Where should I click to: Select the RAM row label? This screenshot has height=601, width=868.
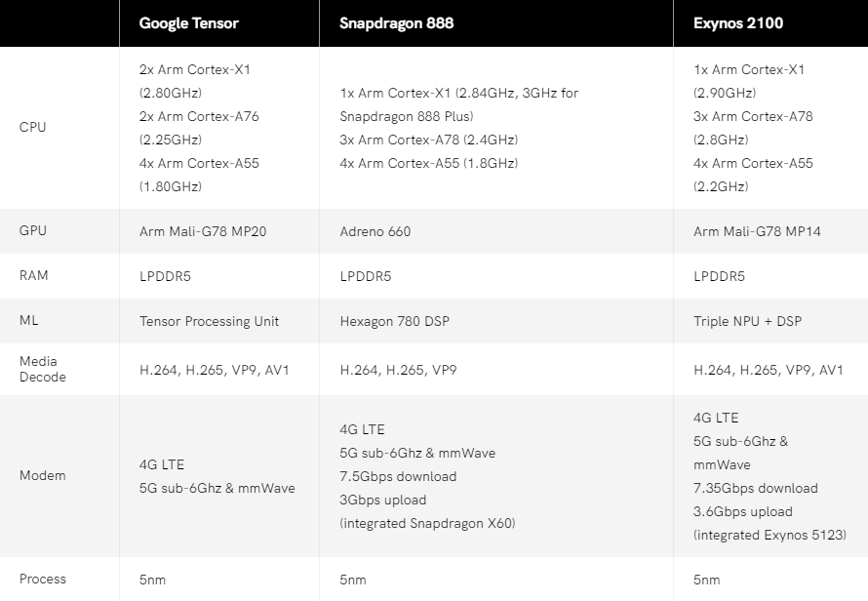[x=34, y=275]
